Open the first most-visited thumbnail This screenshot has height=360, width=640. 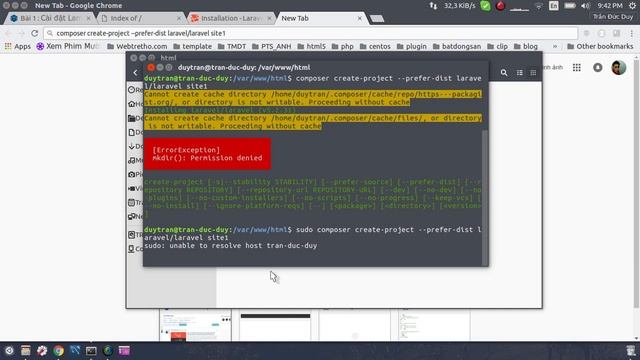[x=195, y=325]
